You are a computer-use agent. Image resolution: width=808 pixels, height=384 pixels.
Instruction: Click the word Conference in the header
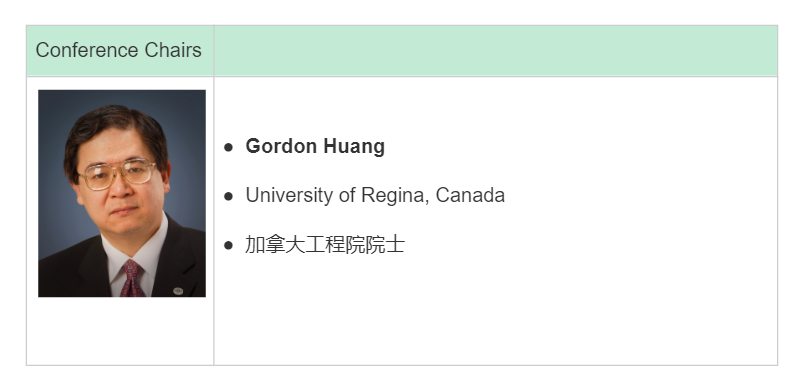pos(87,51)
